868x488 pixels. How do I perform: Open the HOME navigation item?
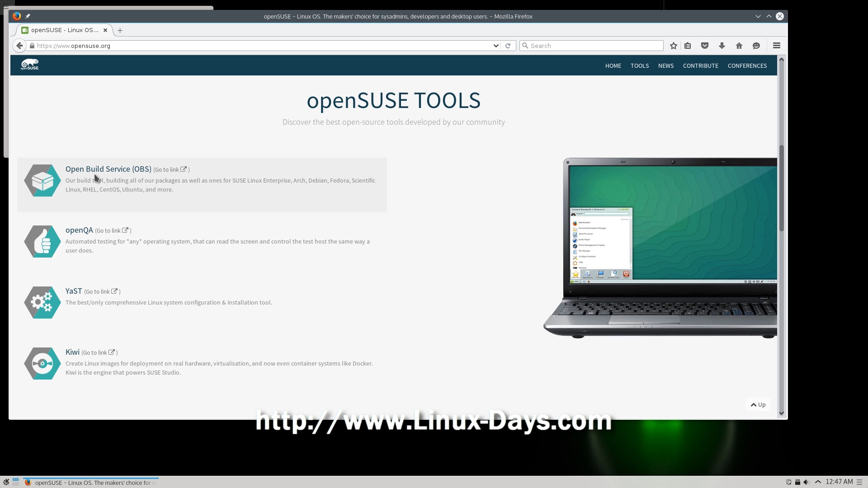coord(613,66)
